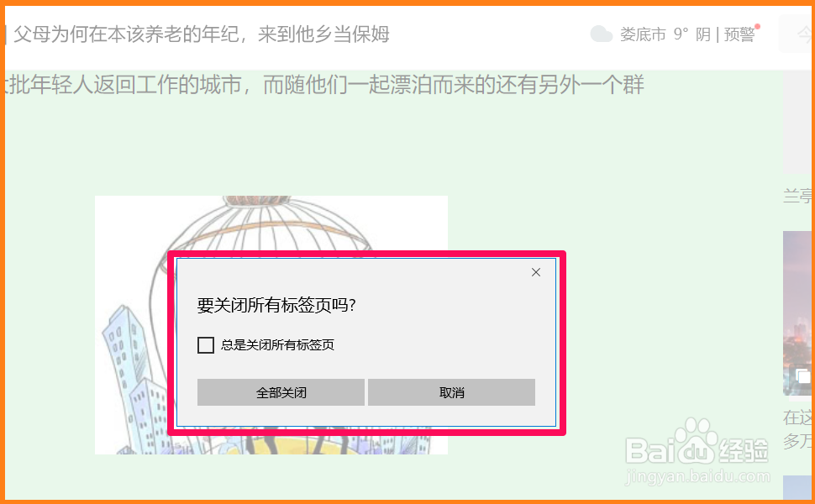Click the 总是关闭所有标签页 label text
Screen dimensions: 815x504
pos(277,345)
